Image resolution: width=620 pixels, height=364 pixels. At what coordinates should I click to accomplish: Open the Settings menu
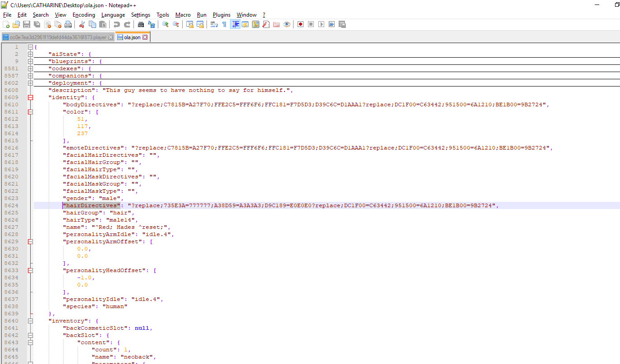(141, 15)
